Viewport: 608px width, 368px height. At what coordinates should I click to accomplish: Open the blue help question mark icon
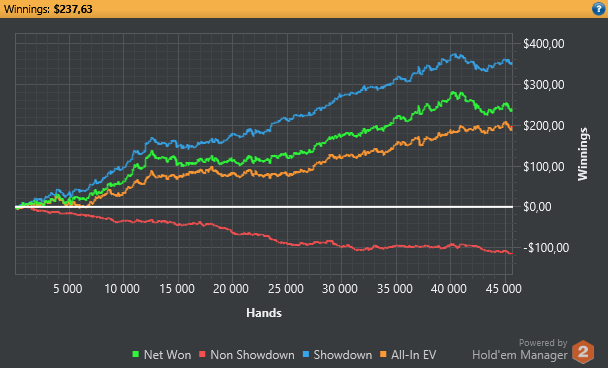point(599,9)
